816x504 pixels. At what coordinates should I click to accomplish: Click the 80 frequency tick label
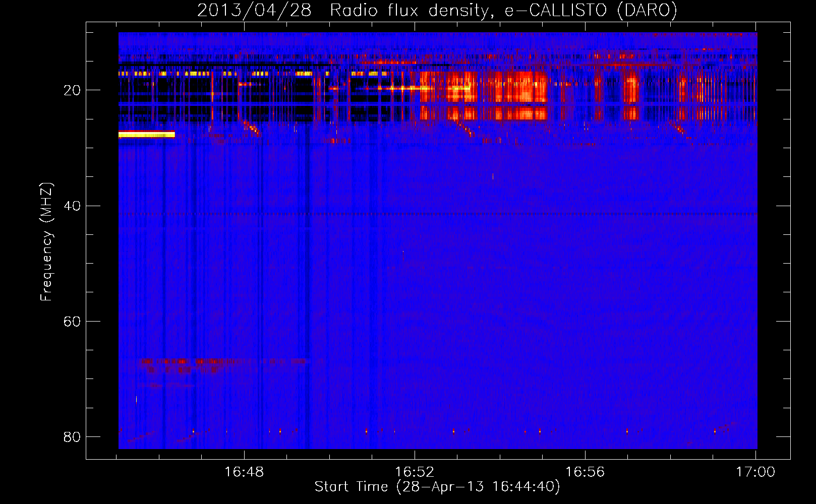coord(72,436)
